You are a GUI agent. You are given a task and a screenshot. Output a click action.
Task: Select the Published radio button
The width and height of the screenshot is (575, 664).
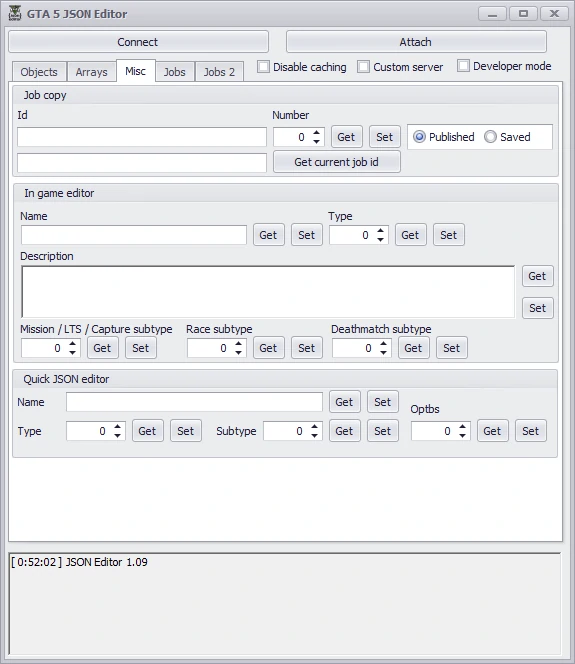419,137
